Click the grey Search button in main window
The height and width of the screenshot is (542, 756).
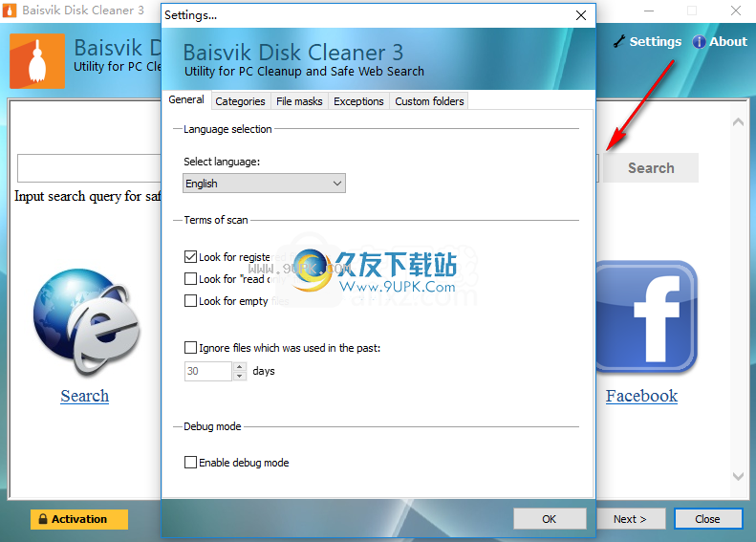pyautogui.click(x=651, y=168)
